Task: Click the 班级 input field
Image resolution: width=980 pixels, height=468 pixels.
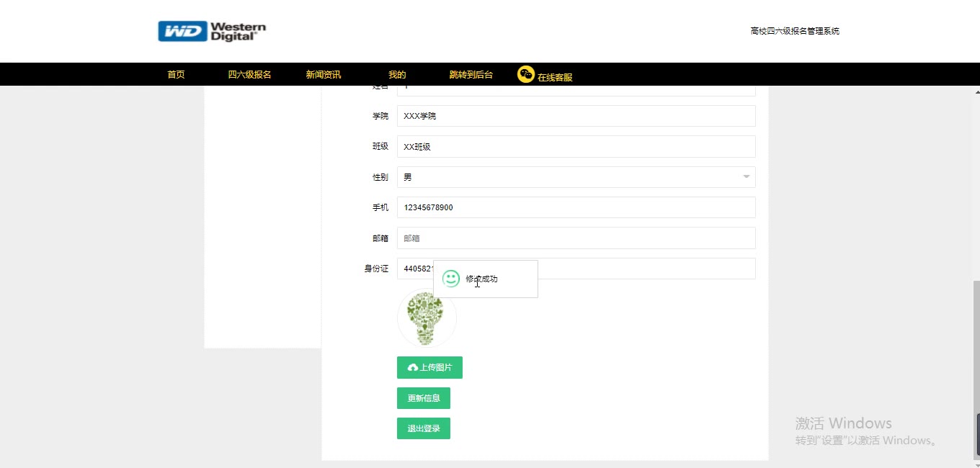Action: (x=576, y=146)
